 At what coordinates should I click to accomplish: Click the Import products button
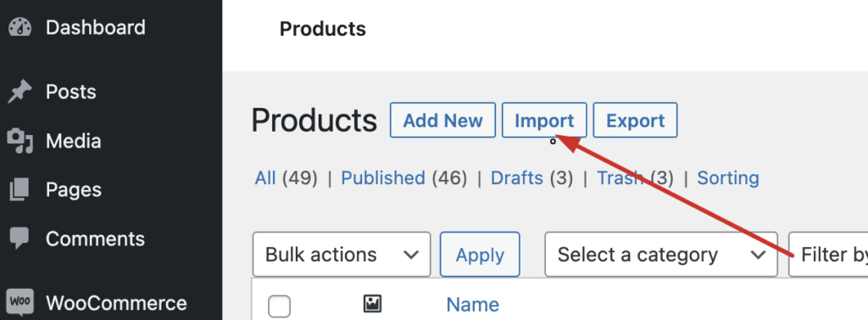tap(544, 121)
